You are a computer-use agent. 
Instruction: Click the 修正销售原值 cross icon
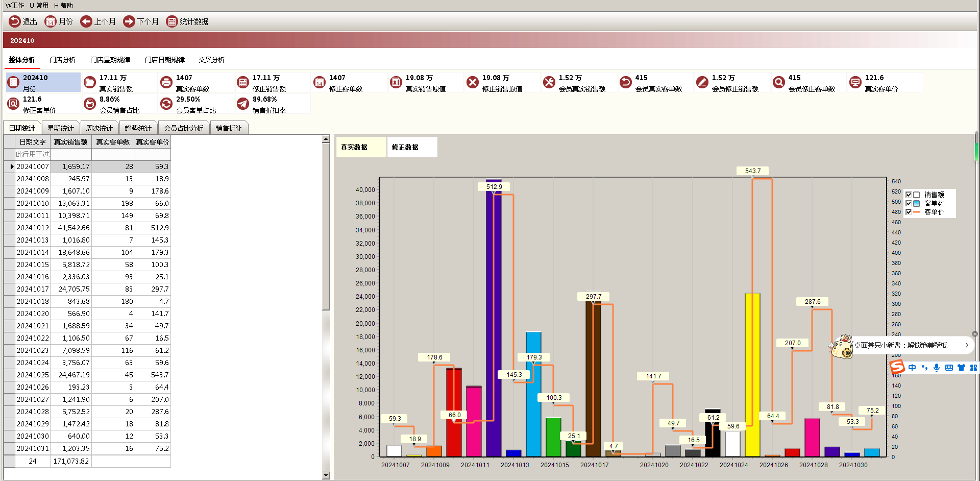click(x=473, y=82)
